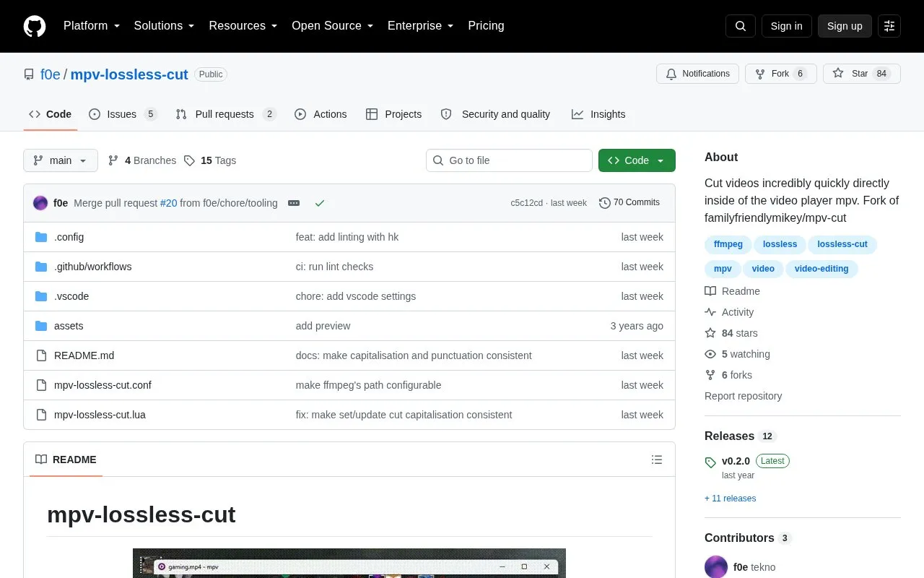924x578 pixels.
Task: Click the green check status icon
Action: click(x=320, y=203)
